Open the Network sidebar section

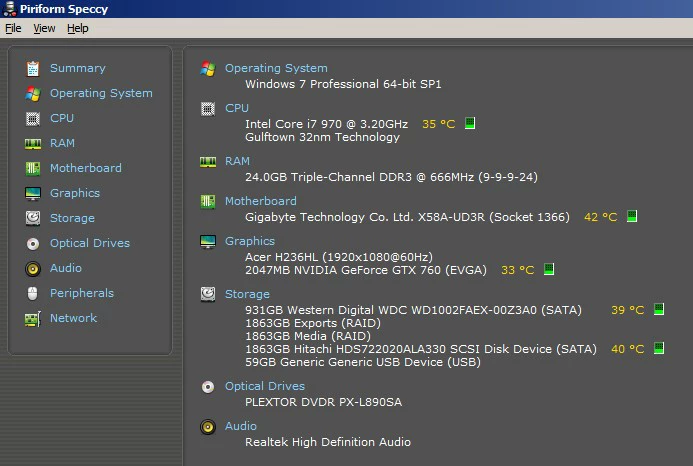coord(73,318)
